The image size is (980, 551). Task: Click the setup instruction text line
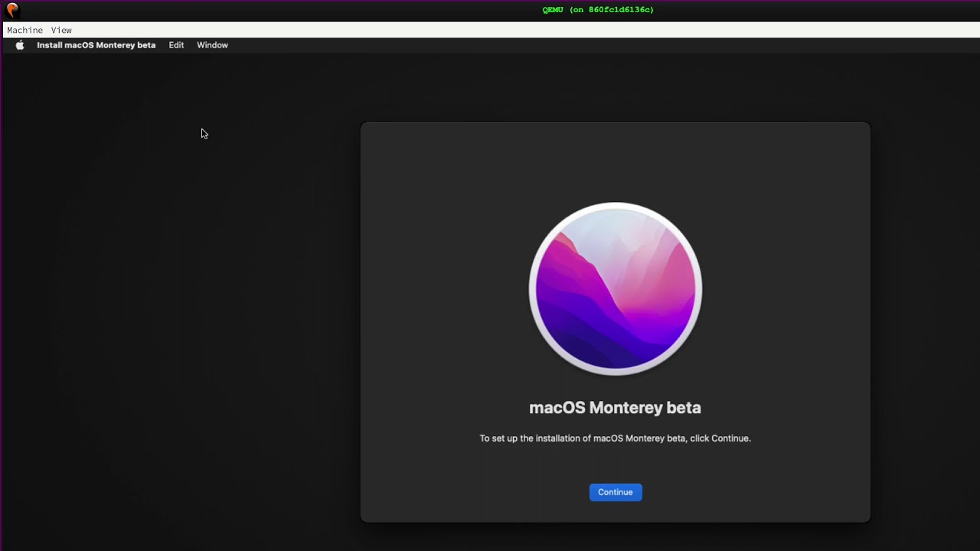click(615, 439)
